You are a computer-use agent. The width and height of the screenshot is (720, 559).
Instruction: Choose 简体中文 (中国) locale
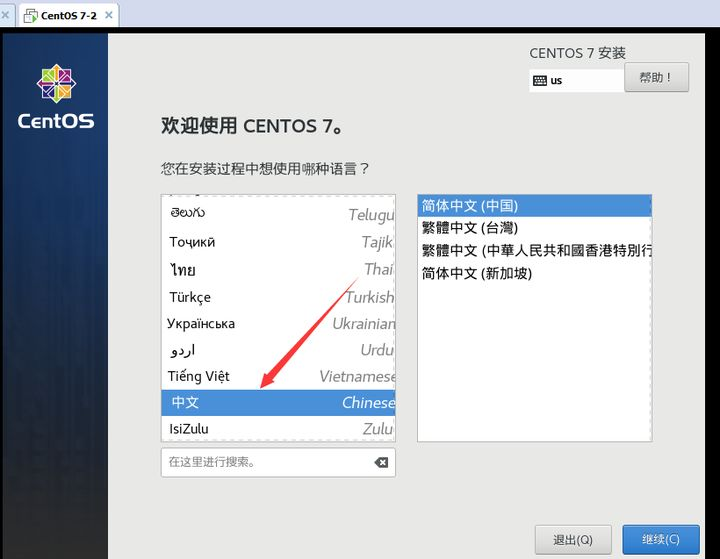point(534,206)
